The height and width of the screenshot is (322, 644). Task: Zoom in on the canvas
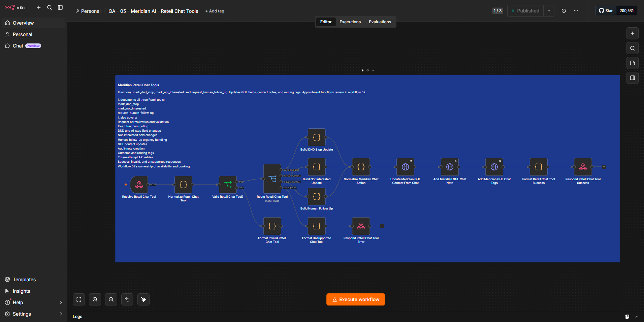coord(95,299)
